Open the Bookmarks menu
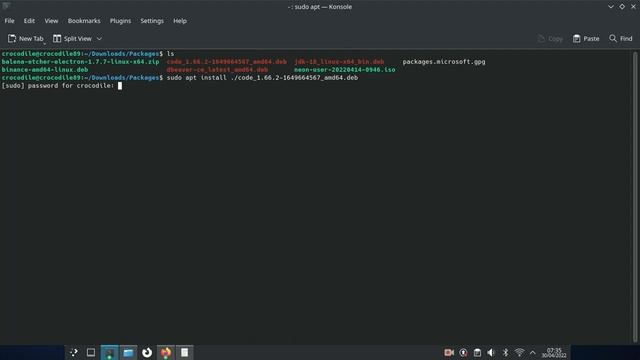 [x=84, y=21]
